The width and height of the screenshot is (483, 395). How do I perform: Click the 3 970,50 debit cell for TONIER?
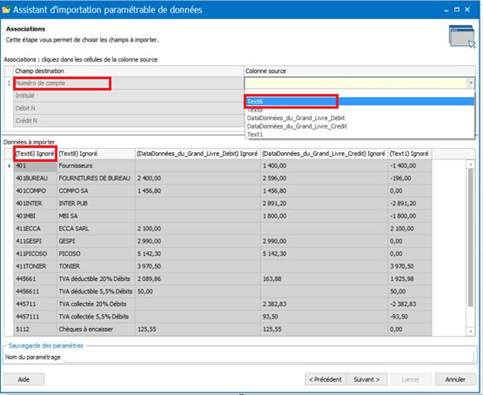coord(197,266)
